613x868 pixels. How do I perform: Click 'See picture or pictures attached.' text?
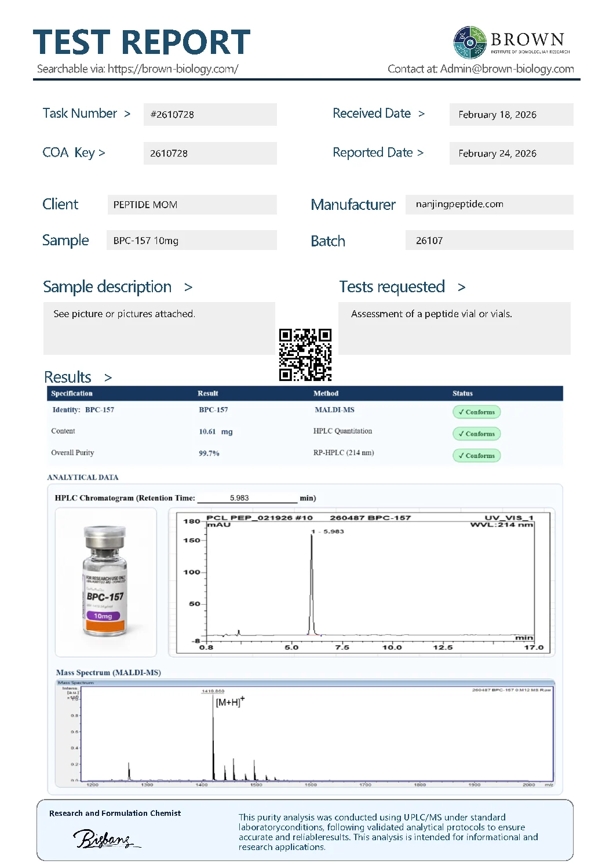click(125, 314)
